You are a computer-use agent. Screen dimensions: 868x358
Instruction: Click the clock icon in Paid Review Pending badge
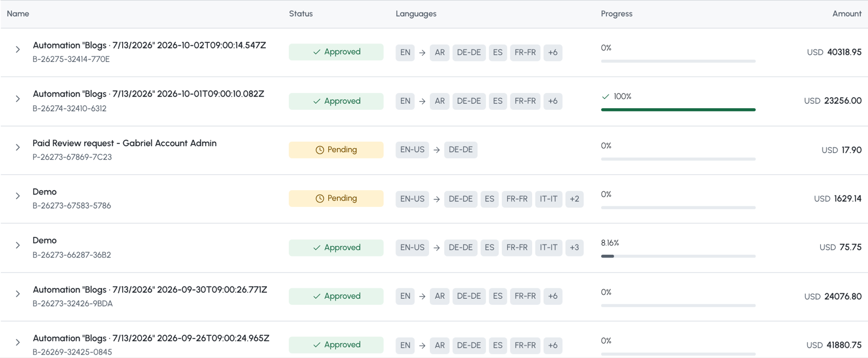click(320, 150)
